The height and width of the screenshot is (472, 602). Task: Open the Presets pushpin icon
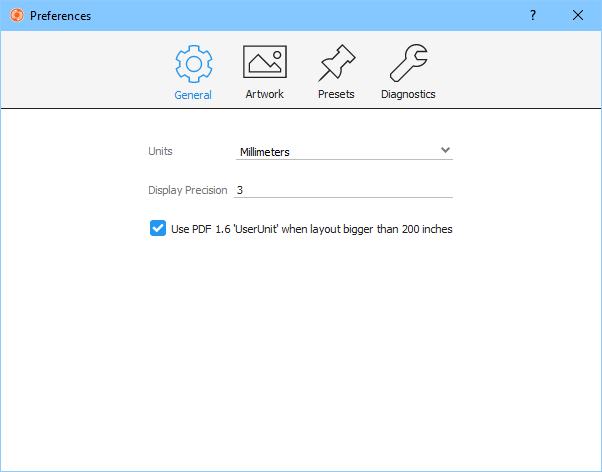tap(337, 63)
